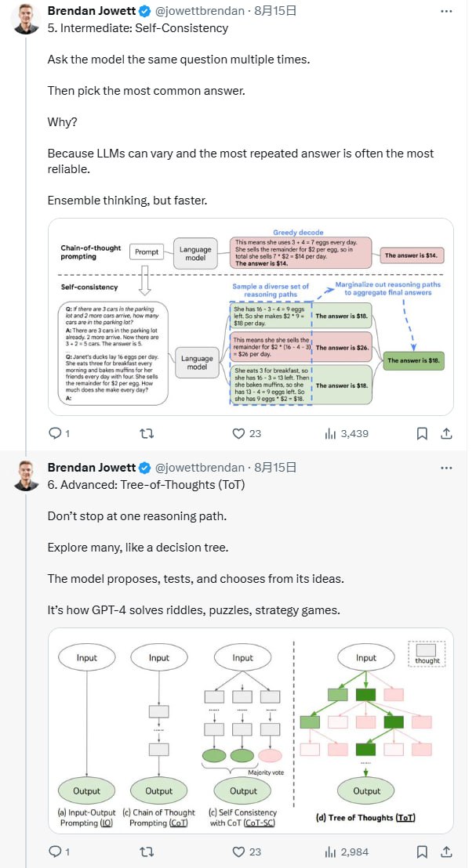Click Brendan Jowett's avatar on first tweet
476x868 pixels.
(25, 20)
